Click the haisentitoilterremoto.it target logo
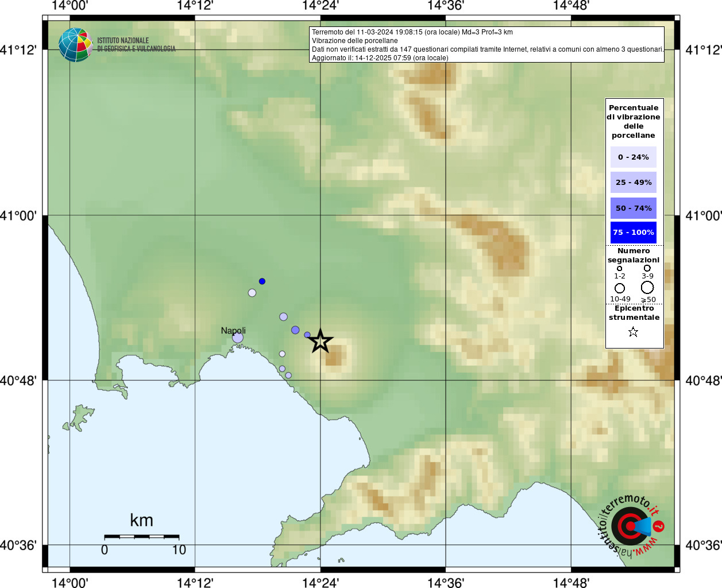 630,526
